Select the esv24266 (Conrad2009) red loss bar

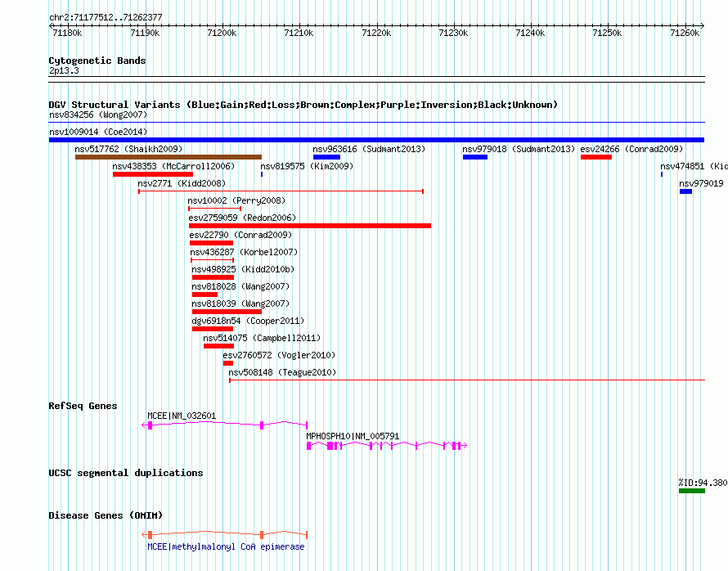pyautogui.click(x=596, y=157)
